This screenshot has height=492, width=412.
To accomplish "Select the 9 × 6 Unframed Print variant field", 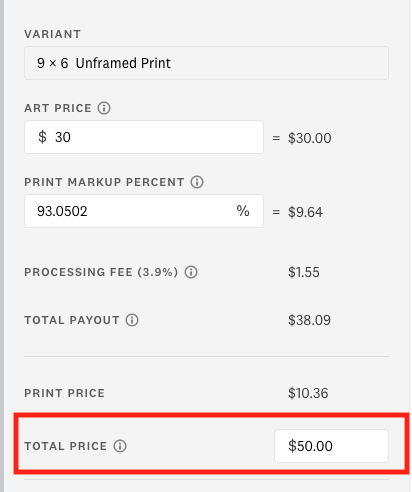I will pyautogui.click(x=206, y=63).
